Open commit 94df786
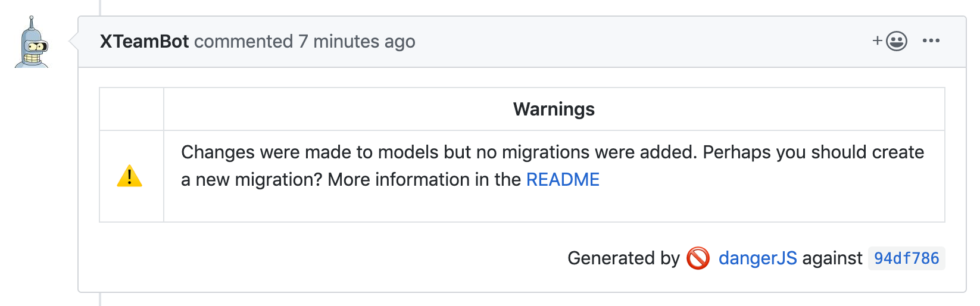Viewport: 980px width, 306px height. [x=906, y=258]
